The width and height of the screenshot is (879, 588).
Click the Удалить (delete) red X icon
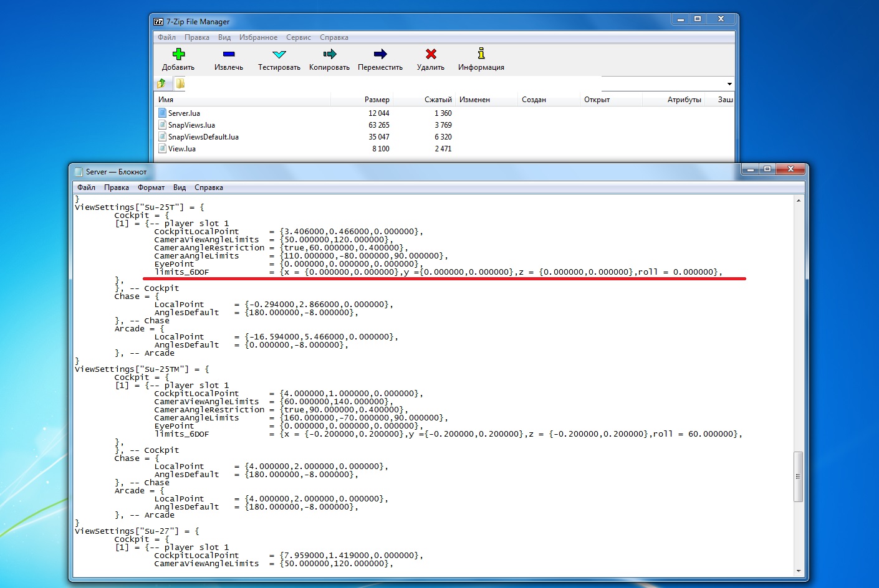click(x=431, y=54)
